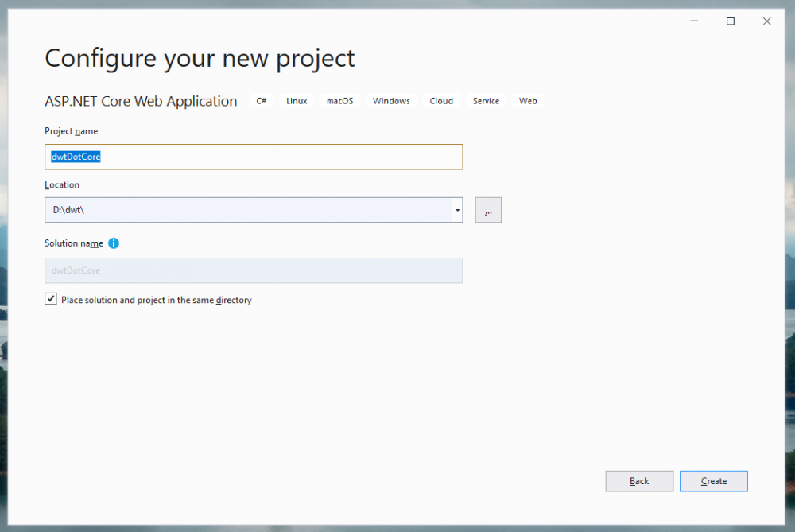Maximize the project configuration window
This screenshot has width=795, height=532.
click(x=731, y=21)
